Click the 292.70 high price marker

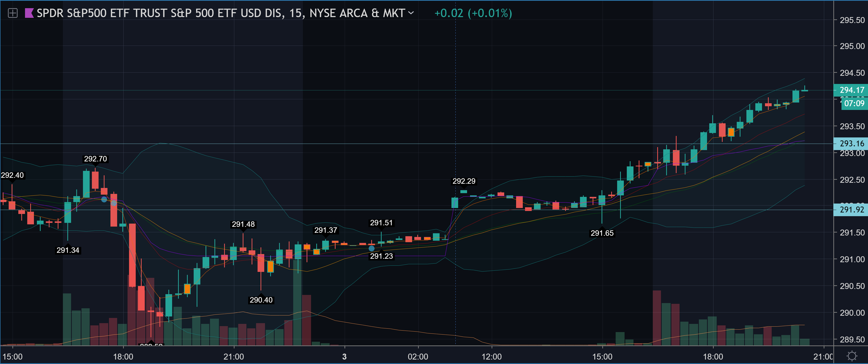pyautogui.click(x=95, y=159)
